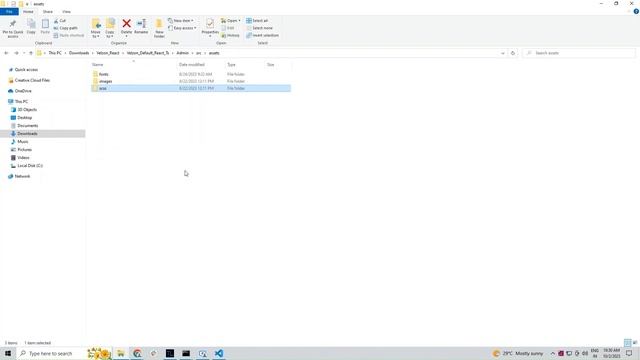Click Select none in the ribbon
Image resolution: width=640 pixels, height=360 pixels.
click(x=259, y=28)
